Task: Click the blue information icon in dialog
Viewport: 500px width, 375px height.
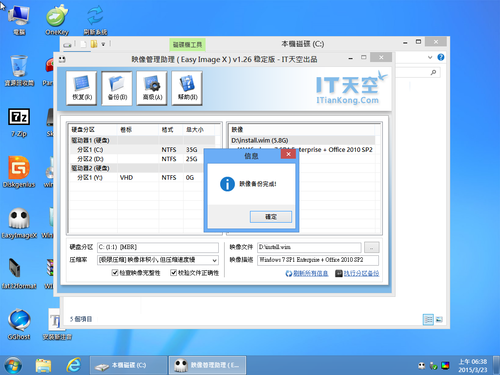Action: pos(227,184)
